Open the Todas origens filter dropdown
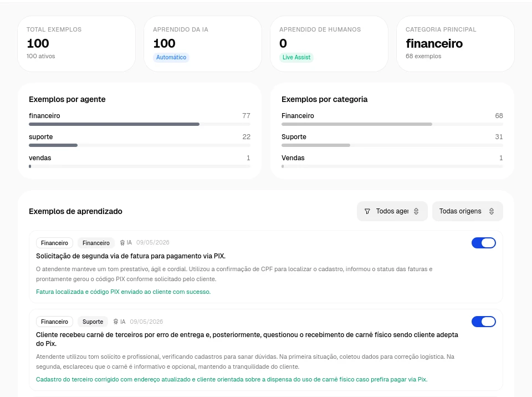This screenshot has height=397, width=532. click(467, 211)
